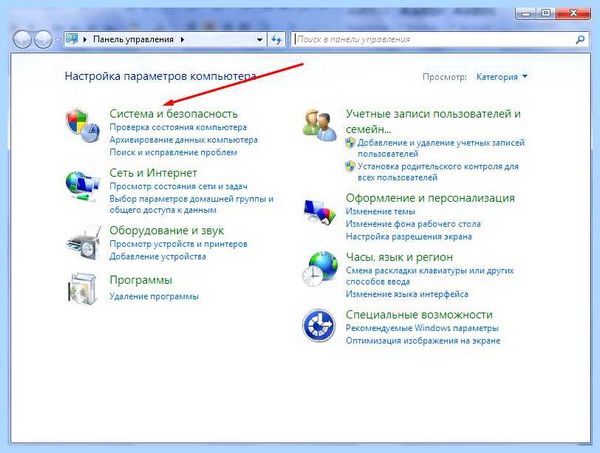
Task: Expand arrow after Панель управления breadcrumb
Action: [x=182, y=39]
